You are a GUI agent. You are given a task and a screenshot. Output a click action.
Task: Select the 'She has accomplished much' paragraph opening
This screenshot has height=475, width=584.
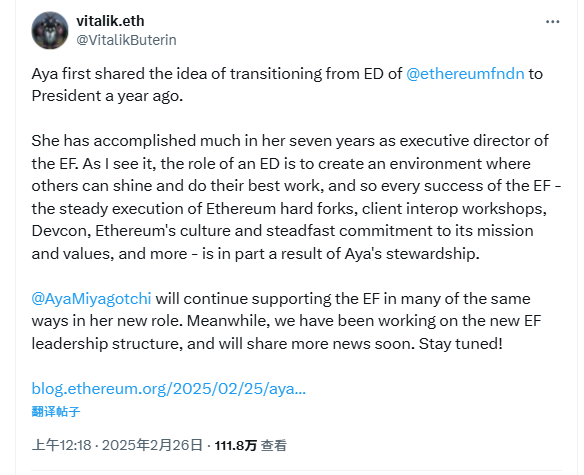click(114, 141)
